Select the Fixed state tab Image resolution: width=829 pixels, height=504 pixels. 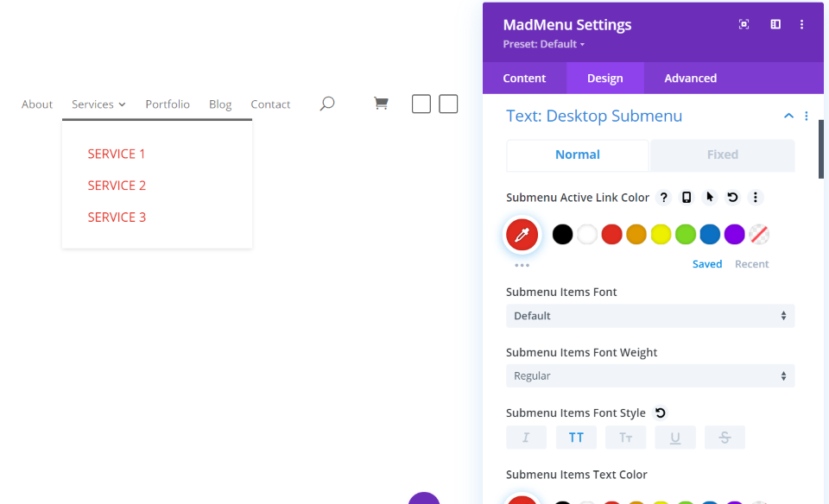point(722,154)
